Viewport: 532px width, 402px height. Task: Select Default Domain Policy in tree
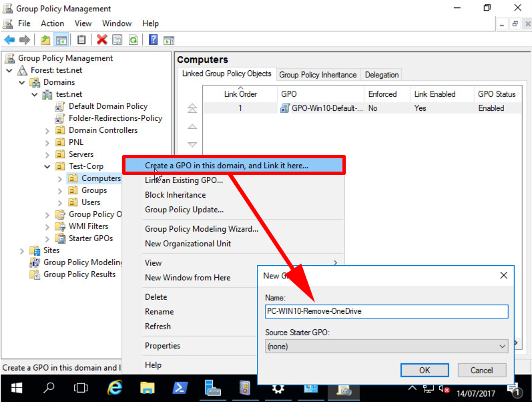pyautogui.click(x=108, y=106)
